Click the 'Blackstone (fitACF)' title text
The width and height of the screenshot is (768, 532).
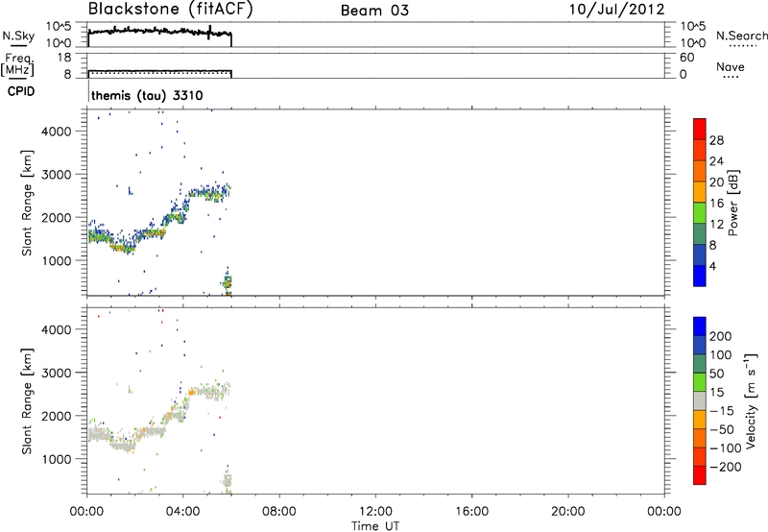tap(170, 10)
